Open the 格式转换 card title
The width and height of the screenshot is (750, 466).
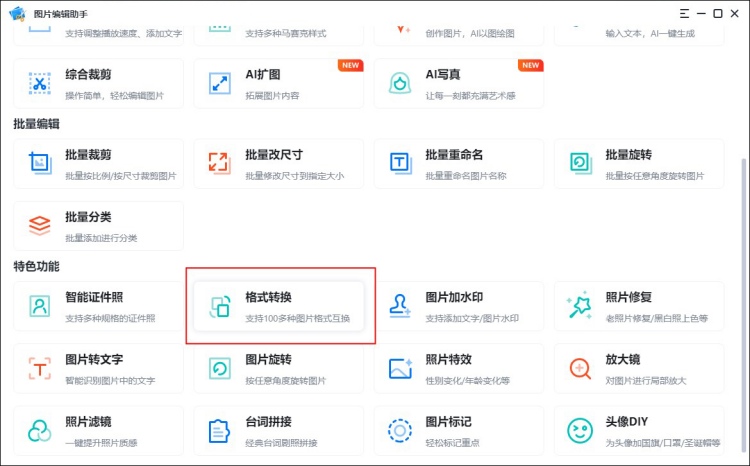(268, 297)
